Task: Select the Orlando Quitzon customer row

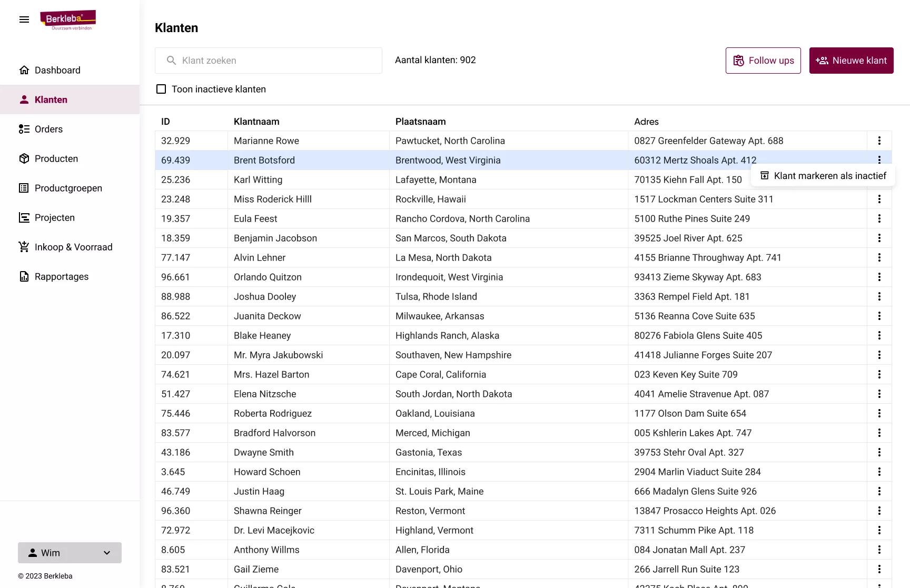Action: tap(523, 277)
